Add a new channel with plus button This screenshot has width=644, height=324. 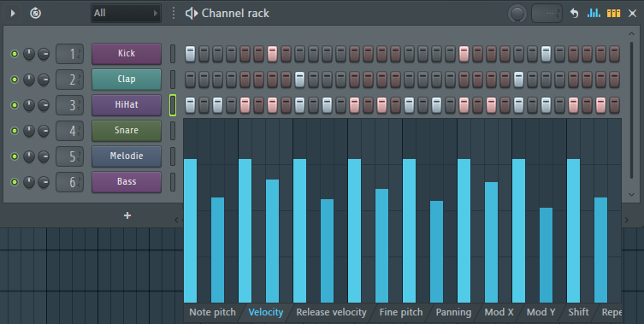click(127, 215)
